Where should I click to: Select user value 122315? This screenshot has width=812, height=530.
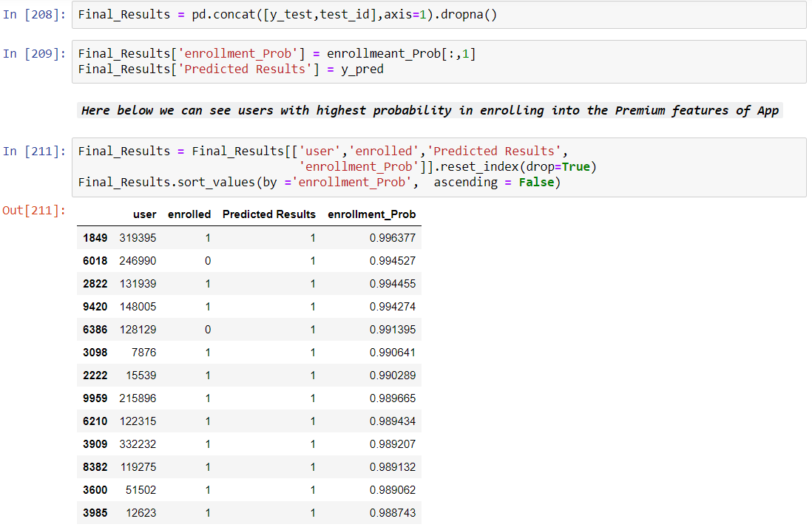click(x=138, y=421)
